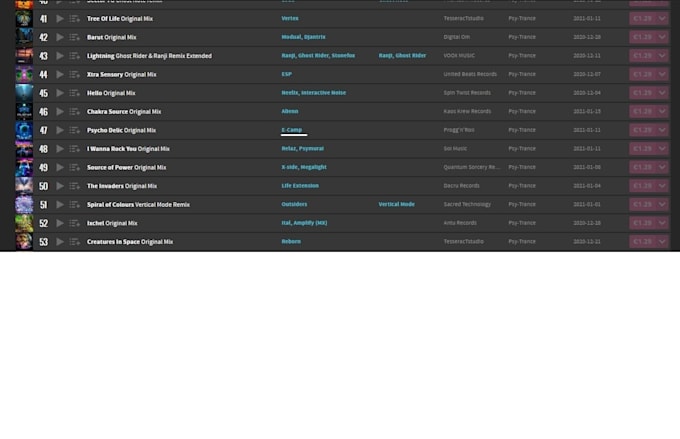Expand price dropdown arrow for Tree Of Life

tap(662, 19)
